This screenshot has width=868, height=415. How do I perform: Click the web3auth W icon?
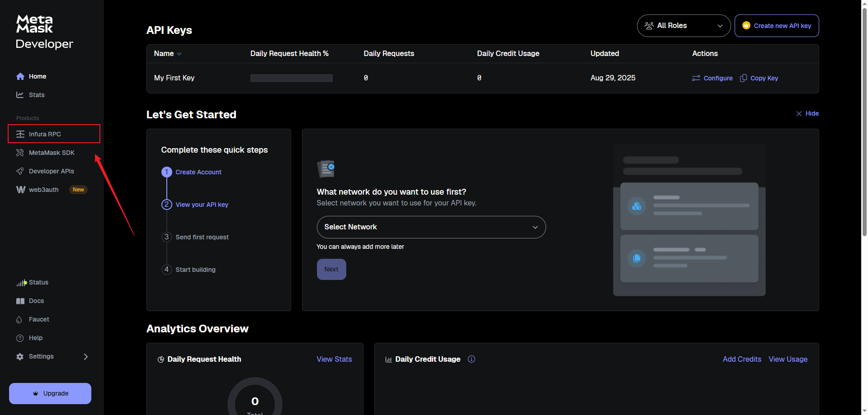21,190
